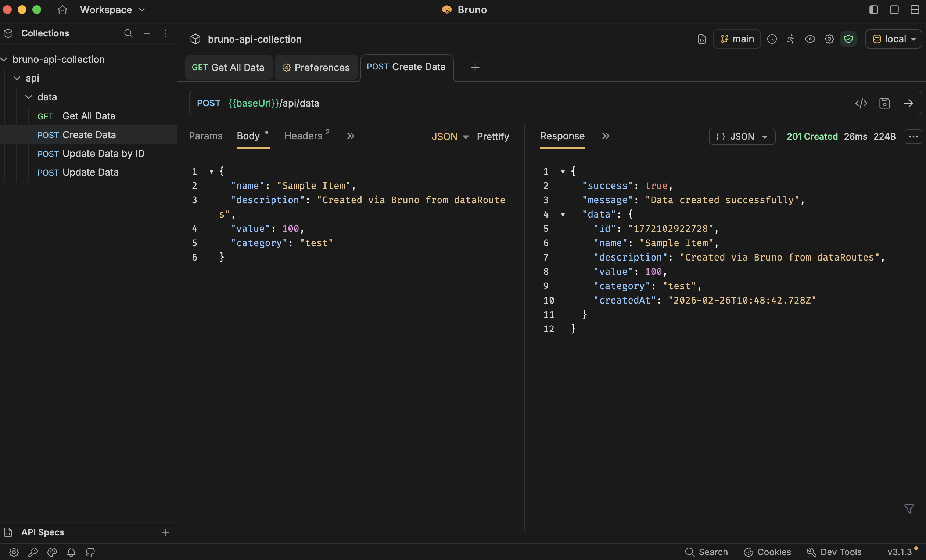Open the theme palette icon at bottom left

[x=52, y=553]
